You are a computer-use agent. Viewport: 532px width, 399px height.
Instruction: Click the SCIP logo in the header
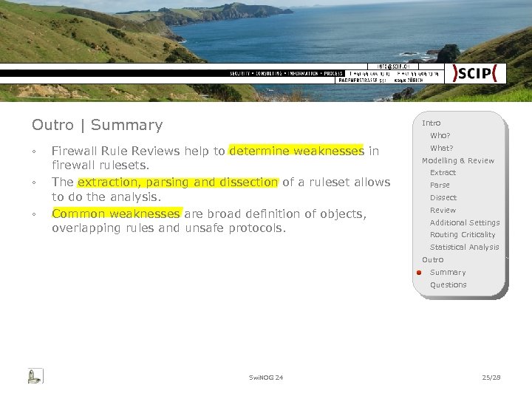(x=474, y=73)
